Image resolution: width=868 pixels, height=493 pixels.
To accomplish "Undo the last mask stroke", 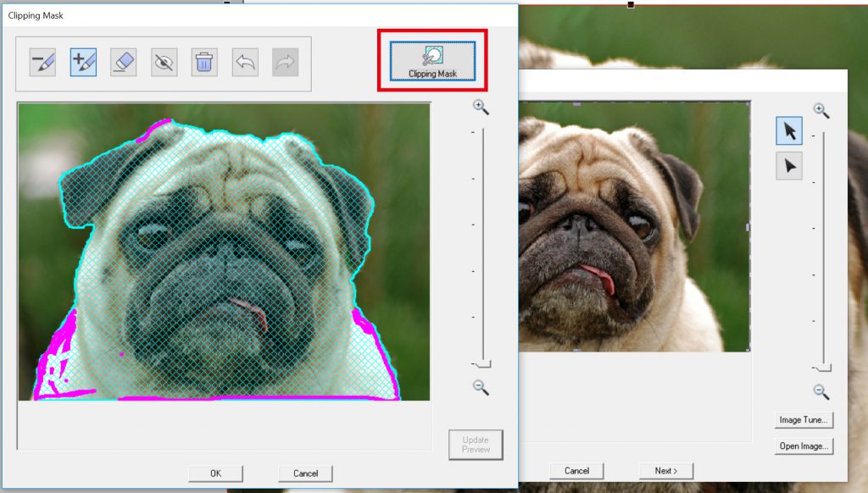I will click(245, 63).
